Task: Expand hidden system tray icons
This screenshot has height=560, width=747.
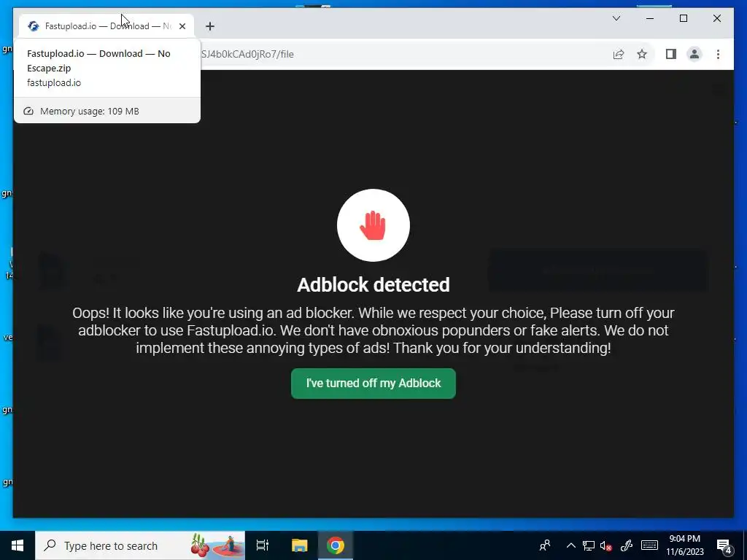Action: click(570, 545)
